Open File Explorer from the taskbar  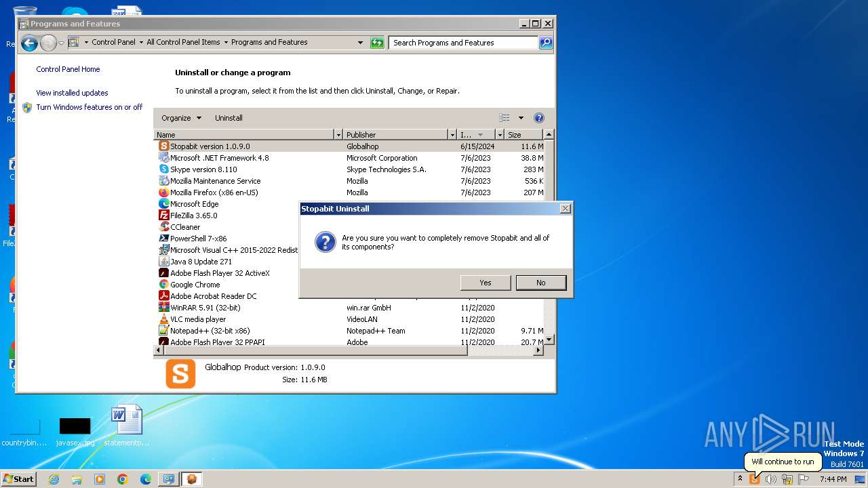[77, 479]
